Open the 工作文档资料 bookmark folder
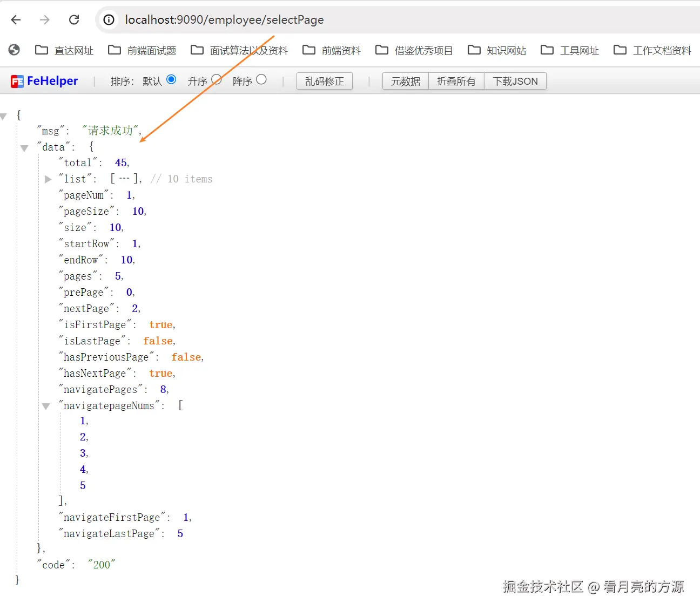The width and height of the screenshot is (700, 610). pyautogui.click(x=652, y=50)
